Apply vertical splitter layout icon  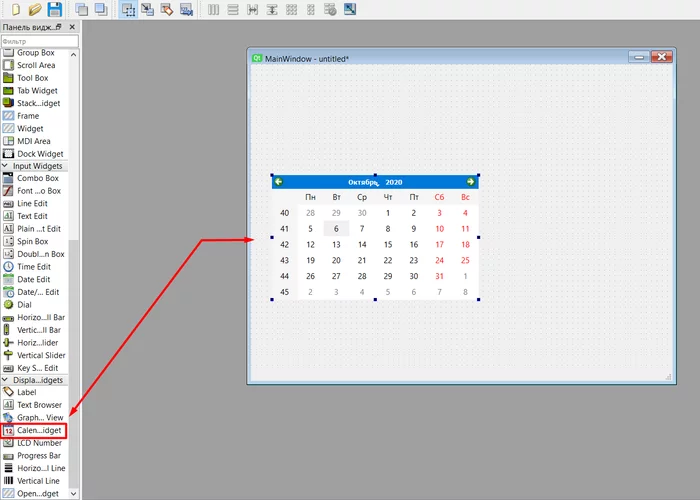pos(272,9)
